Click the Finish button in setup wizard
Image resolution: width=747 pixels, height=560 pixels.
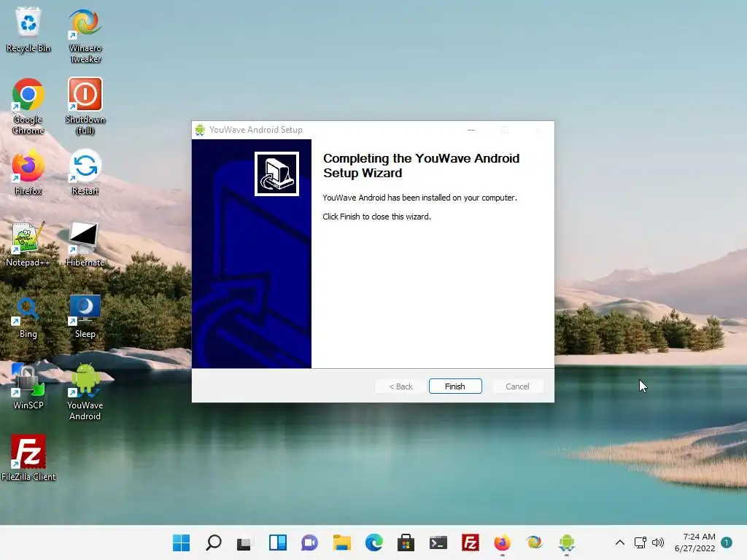pos(455,386)
